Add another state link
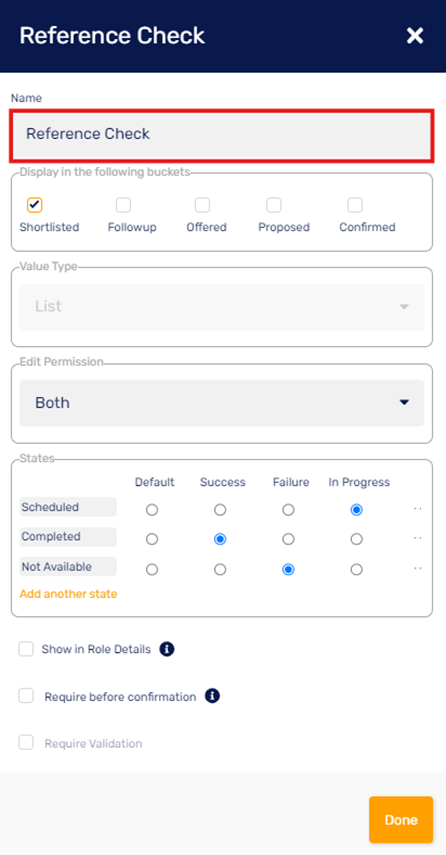The height and width of the screenshot is (855, 446). pos(68,594)
